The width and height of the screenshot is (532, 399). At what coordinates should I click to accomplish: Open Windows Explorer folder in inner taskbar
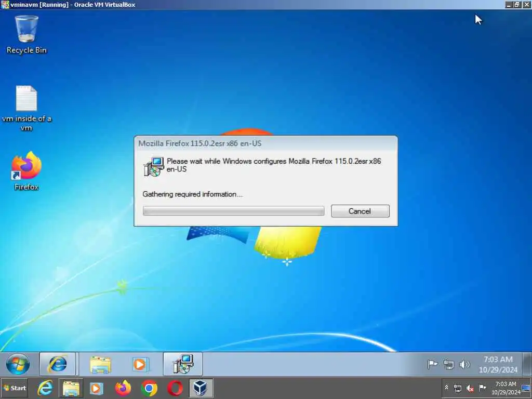100,365
